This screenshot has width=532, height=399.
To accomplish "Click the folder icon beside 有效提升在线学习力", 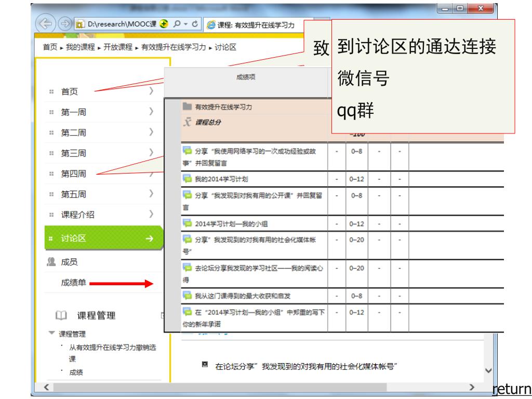I will (187, 106).
